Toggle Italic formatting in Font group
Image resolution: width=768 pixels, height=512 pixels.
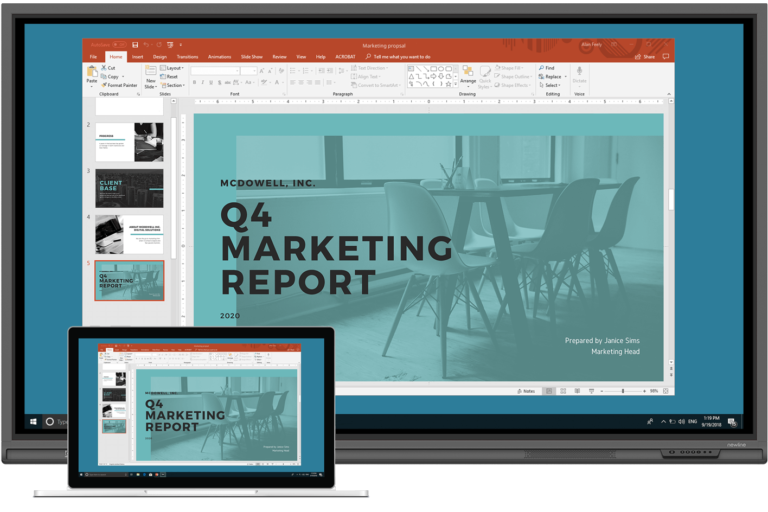(x=204, y=83)
